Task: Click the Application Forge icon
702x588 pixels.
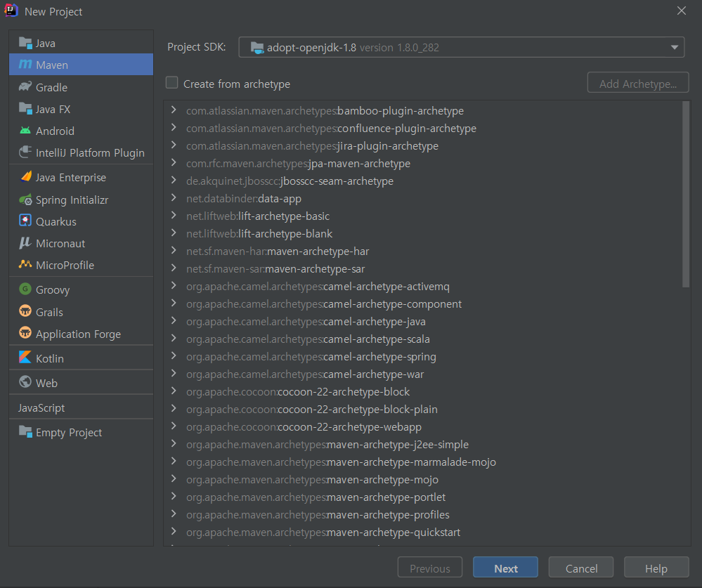Action: coord(25,334)
